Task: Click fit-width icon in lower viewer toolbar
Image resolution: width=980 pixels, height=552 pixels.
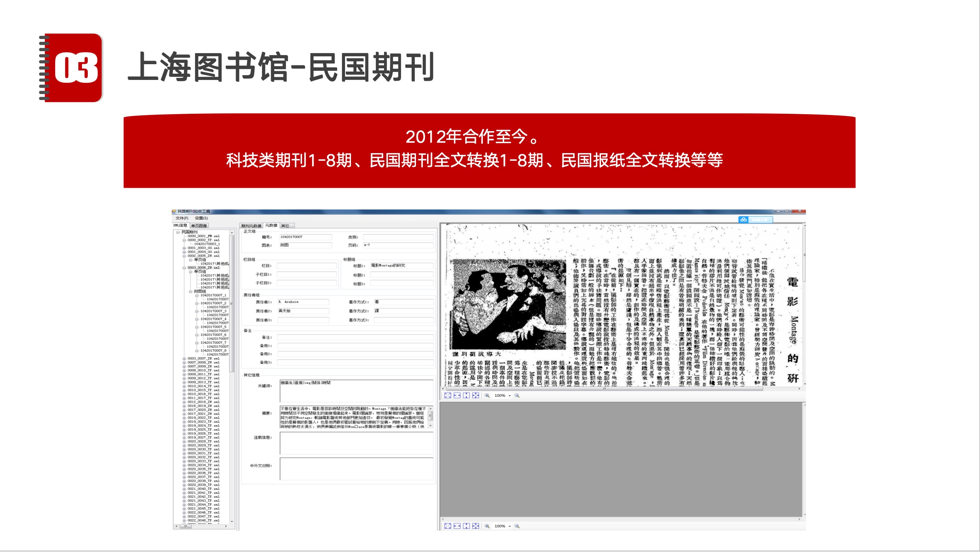Action: [x=457, y=526]
